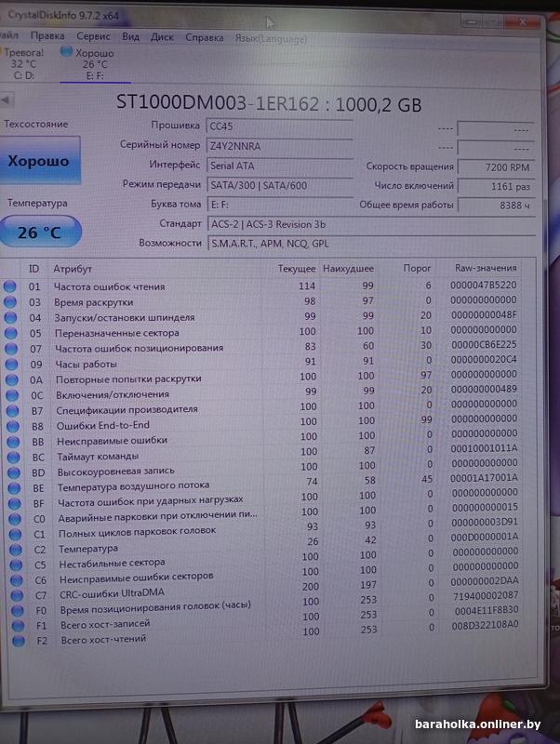Click status icon for Переназначенные сектора
The width and height of the screenshot is (560, 744).
(11, 334)
